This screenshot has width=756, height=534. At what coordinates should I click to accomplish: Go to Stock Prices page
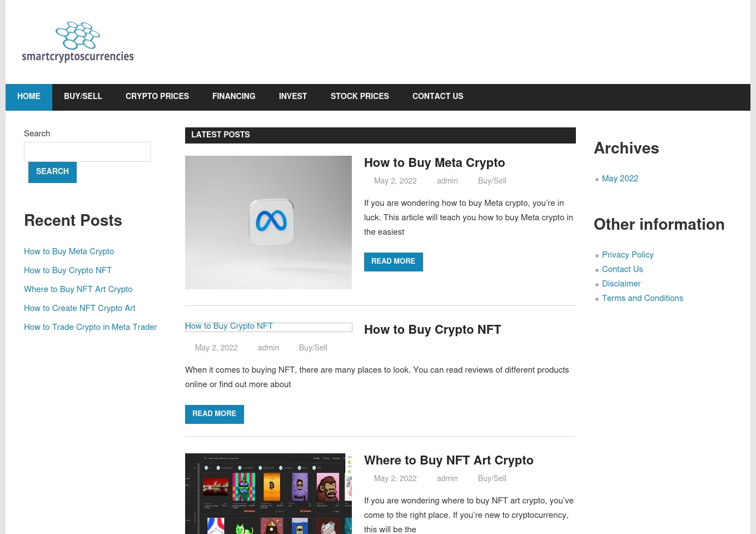pyautogui.click(x=360, y=97)
